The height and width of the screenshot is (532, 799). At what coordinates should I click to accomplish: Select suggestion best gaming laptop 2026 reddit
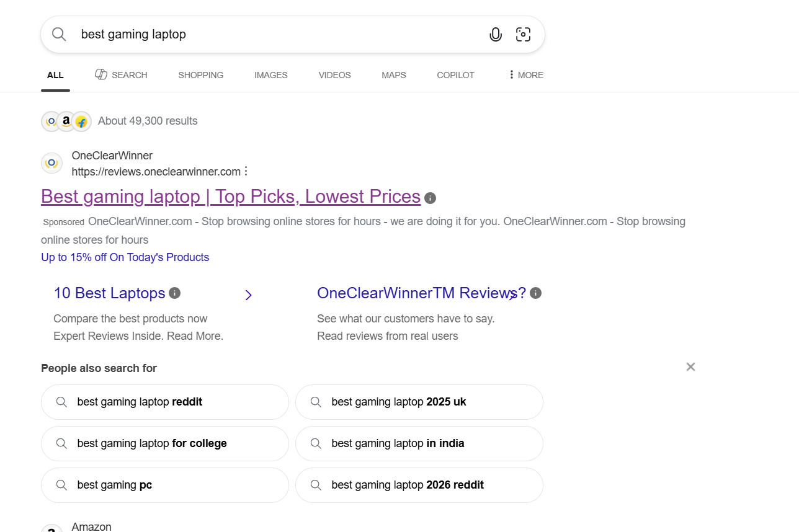click(x=419, y=485)
